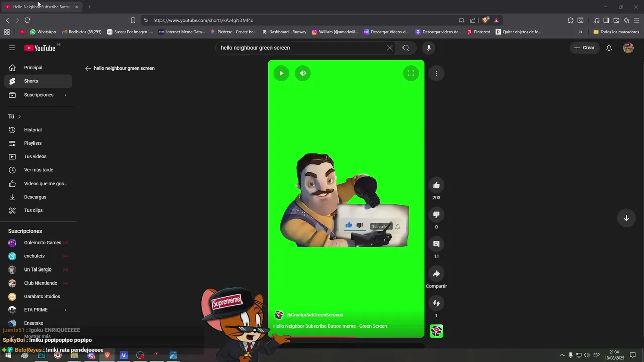Image resolution: width=644 pixels, height=362 pixels.
Task: Open YouTube notifications bell
Action: 609,48
